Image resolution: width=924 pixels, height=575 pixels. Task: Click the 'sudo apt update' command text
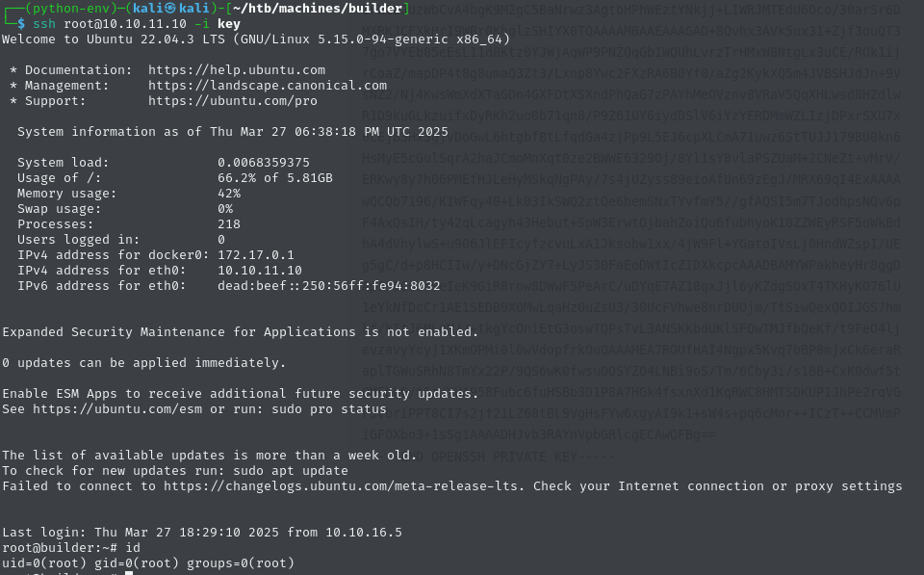coord(291,471)
